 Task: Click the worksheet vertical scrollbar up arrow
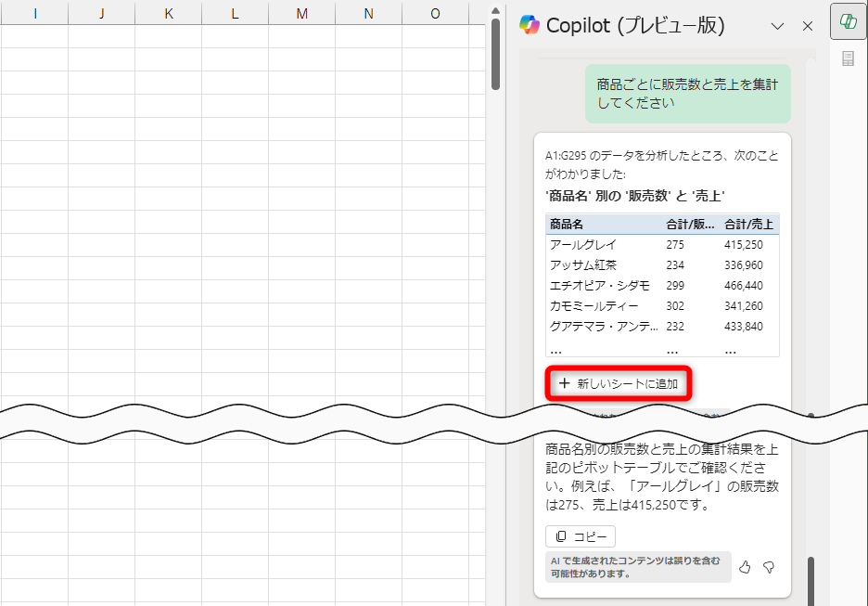[495, 10]
